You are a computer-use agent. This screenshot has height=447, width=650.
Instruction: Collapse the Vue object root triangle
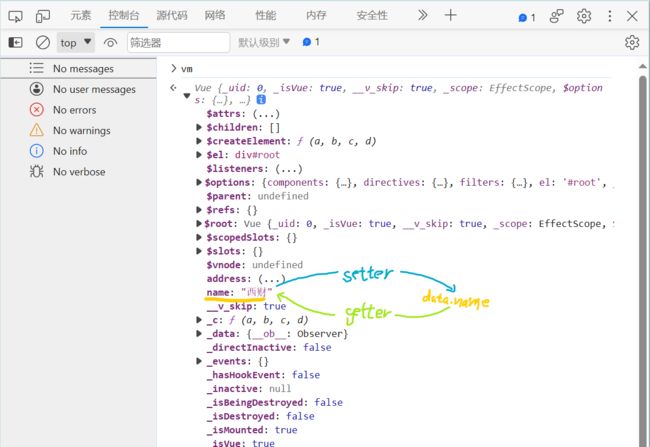[187, 96]
